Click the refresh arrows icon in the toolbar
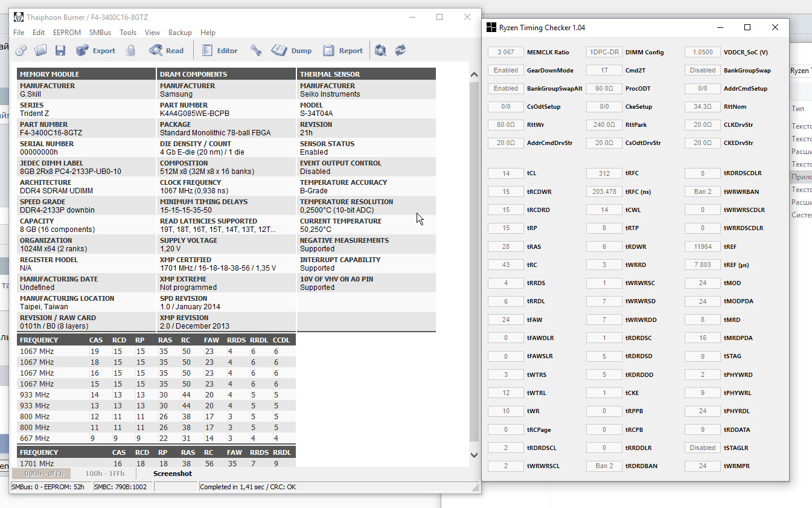Image resolution: width=812 pixels, height=508 pixels. coord(400,51)
